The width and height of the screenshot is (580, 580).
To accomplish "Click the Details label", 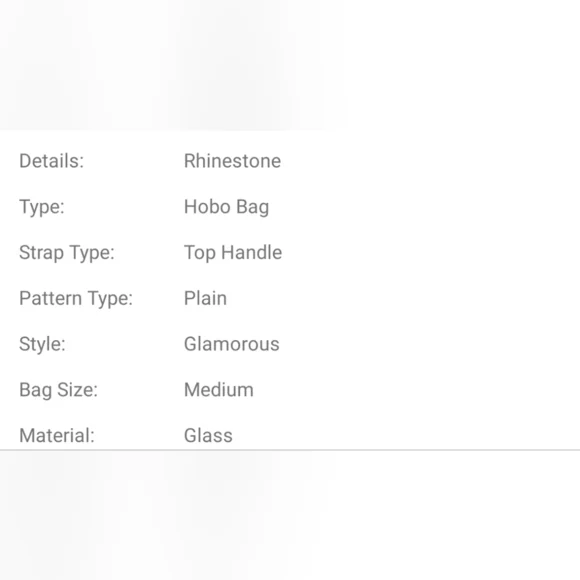I will (x=51, y=161).
